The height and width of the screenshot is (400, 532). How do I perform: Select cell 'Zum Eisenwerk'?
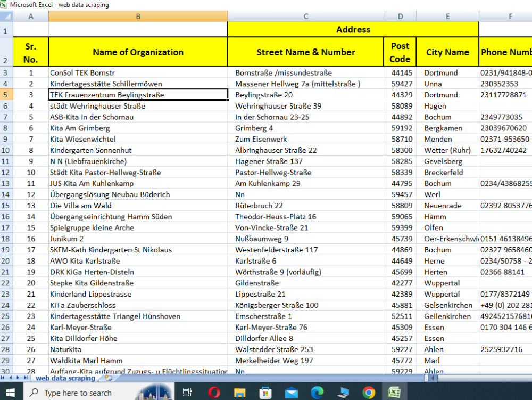(305, 139)
